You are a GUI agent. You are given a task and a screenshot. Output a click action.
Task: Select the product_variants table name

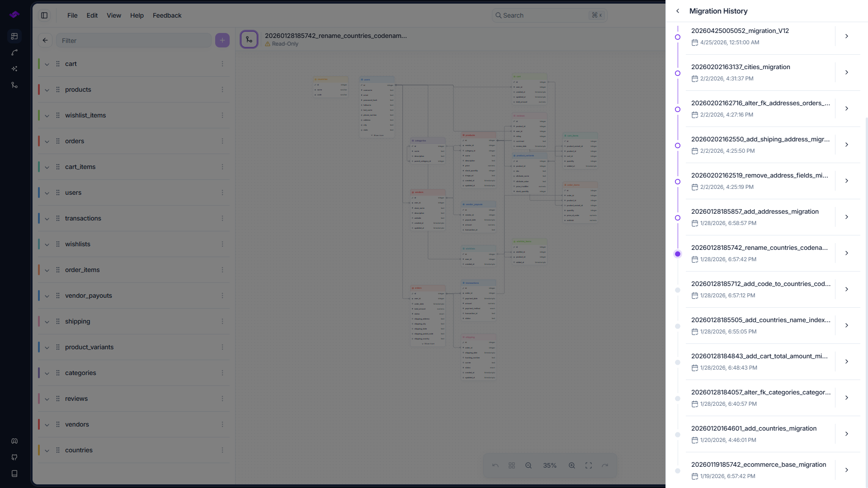[90, 347]
